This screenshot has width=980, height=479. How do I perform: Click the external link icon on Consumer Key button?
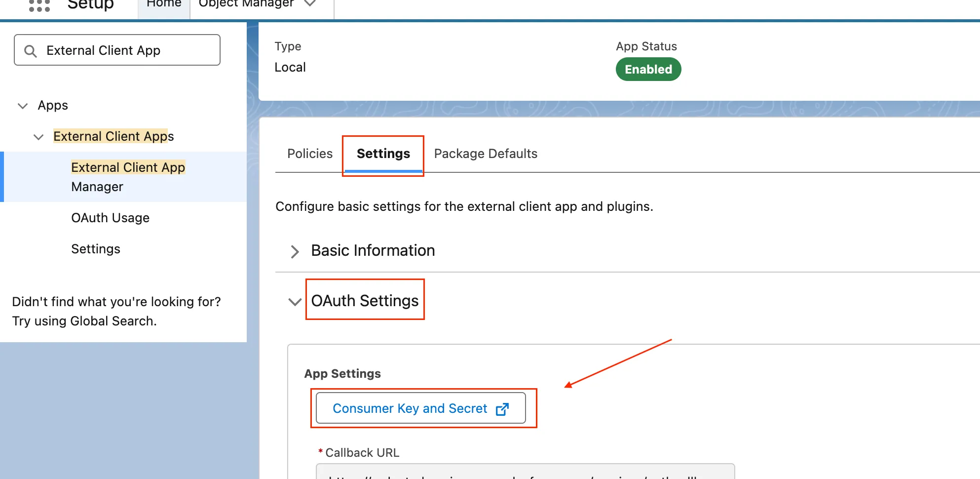tap(502, 409)
